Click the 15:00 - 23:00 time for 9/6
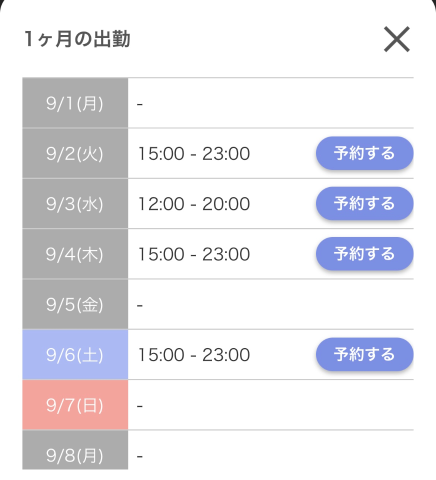436x480 pixels. pos(194,355)
